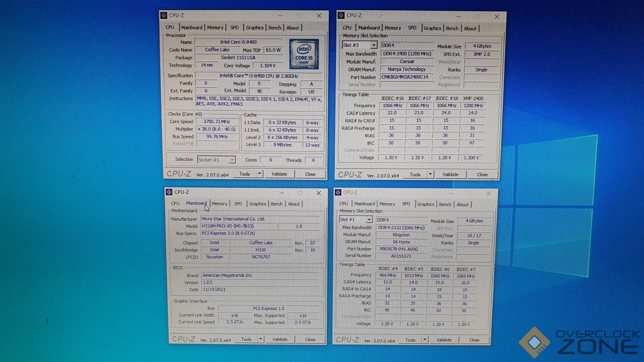Screen dimensions: 644x362
Task: Click the Specification field 'Intel Core i5-8400 CPU @ 2.80GHz'
Action: (259, 75)
